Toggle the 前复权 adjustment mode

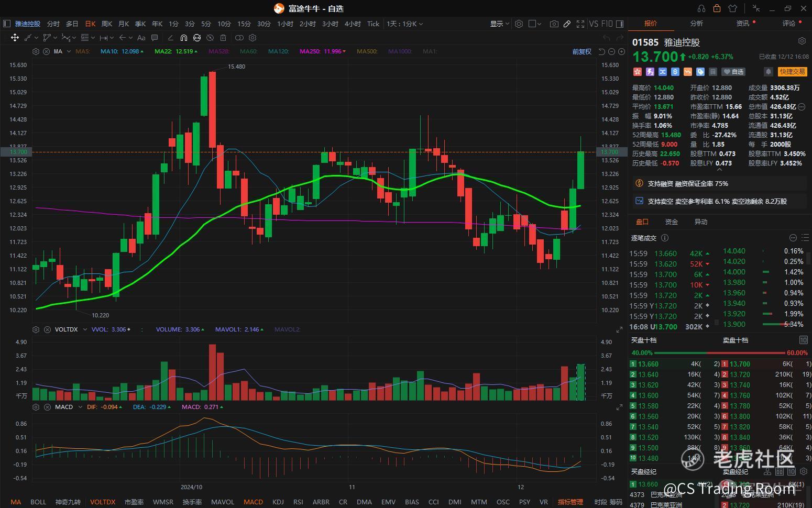(x=581, y=51)
